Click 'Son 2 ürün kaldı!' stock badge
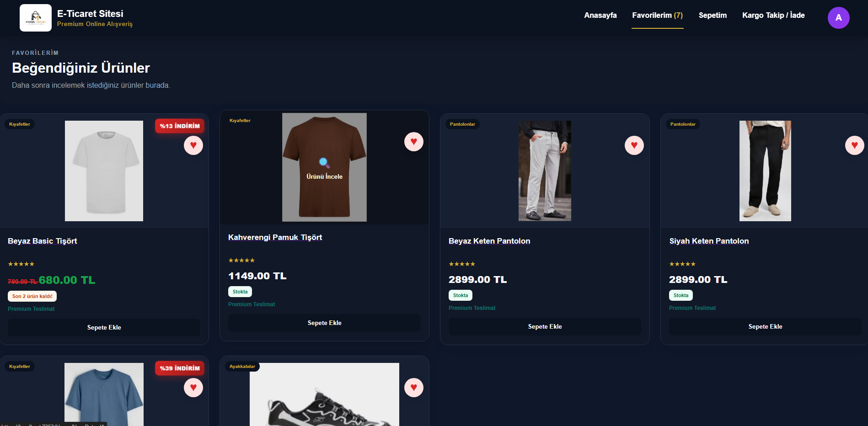The image size is (868, 426). click(32, 296)
